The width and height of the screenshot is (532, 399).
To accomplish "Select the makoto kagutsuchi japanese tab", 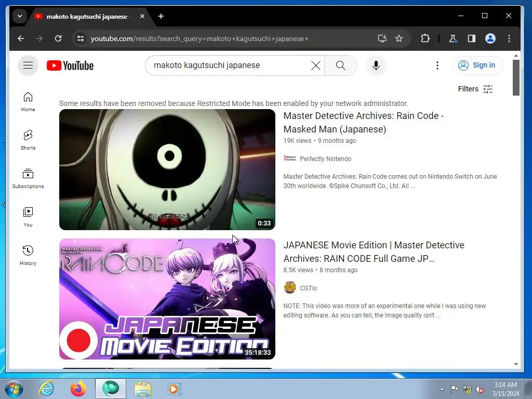I will [x=87, y=17].
